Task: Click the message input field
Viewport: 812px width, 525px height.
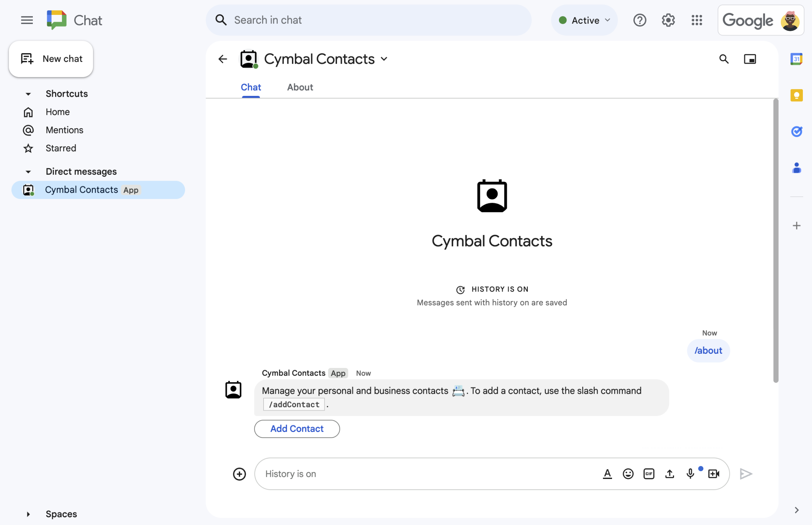Action: (492, 474)
